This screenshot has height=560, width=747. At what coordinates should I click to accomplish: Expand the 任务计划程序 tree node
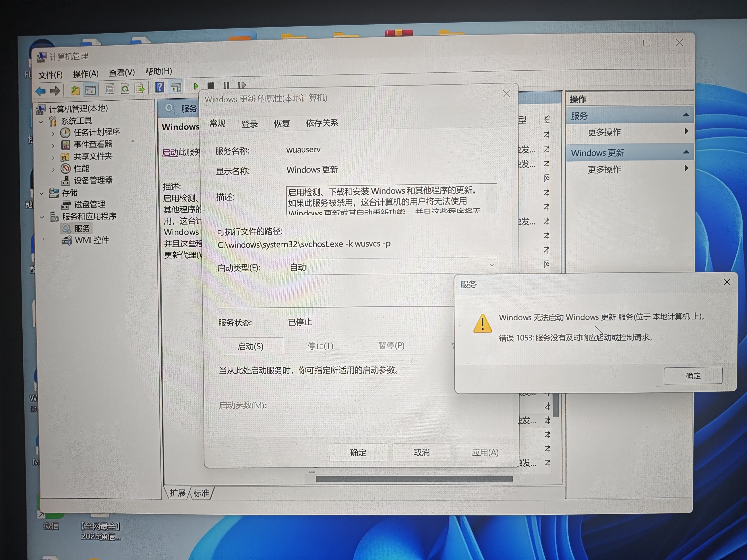click(x=53, y=134)
